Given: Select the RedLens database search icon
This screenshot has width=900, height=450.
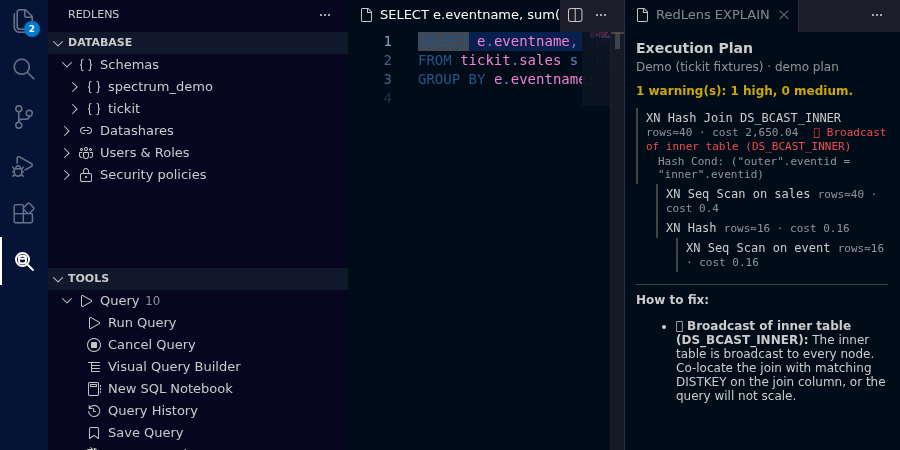Looking at the screenshot, I should click(24, 261).
